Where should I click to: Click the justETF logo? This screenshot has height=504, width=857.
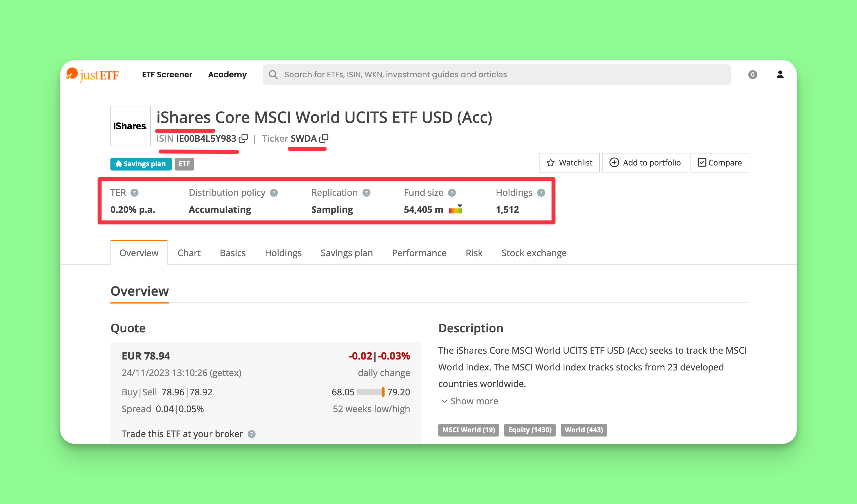pyautogui.click(x=92, y=74)
